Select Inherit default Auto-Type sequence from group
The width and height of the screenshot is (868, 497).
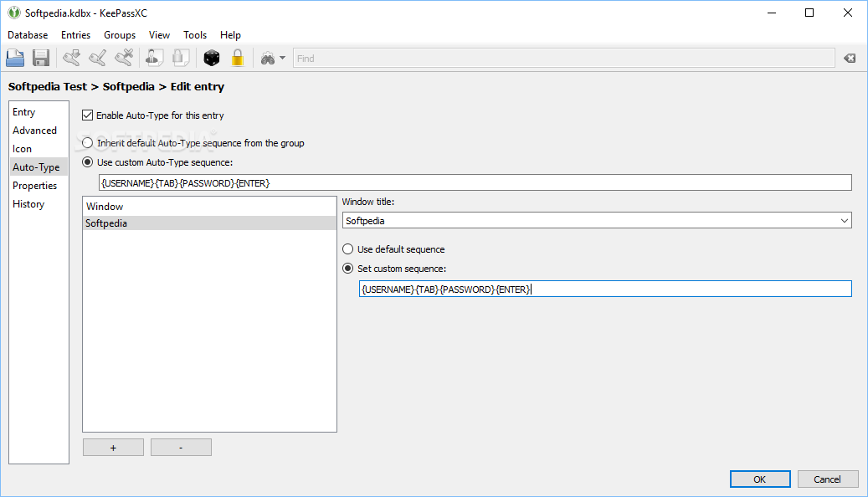point(87,143)
